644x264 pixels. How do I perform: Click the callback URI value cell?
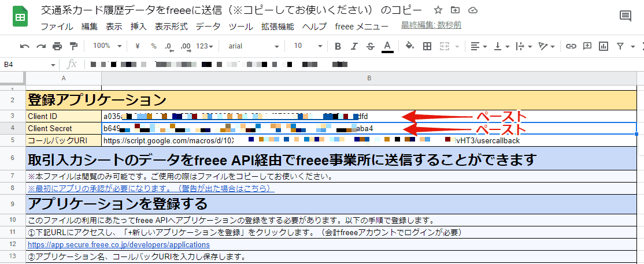[x=369, y=141]
